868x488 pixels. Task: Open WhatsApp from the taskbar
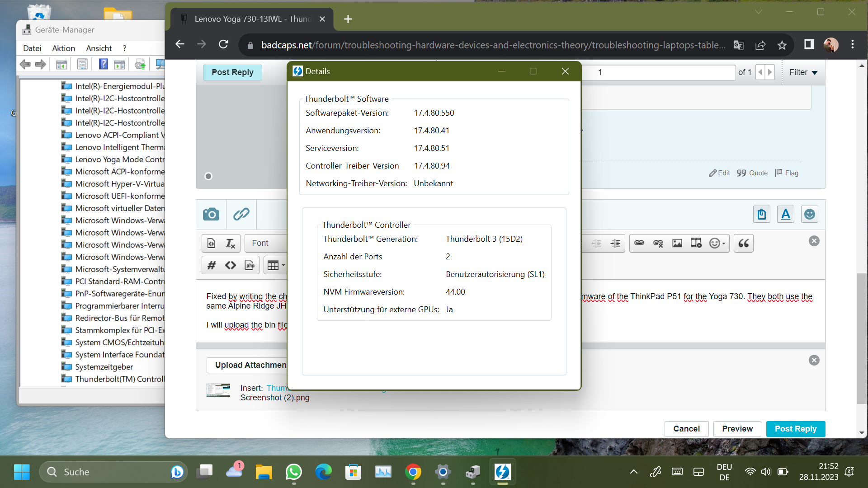[x=294, y=472]
